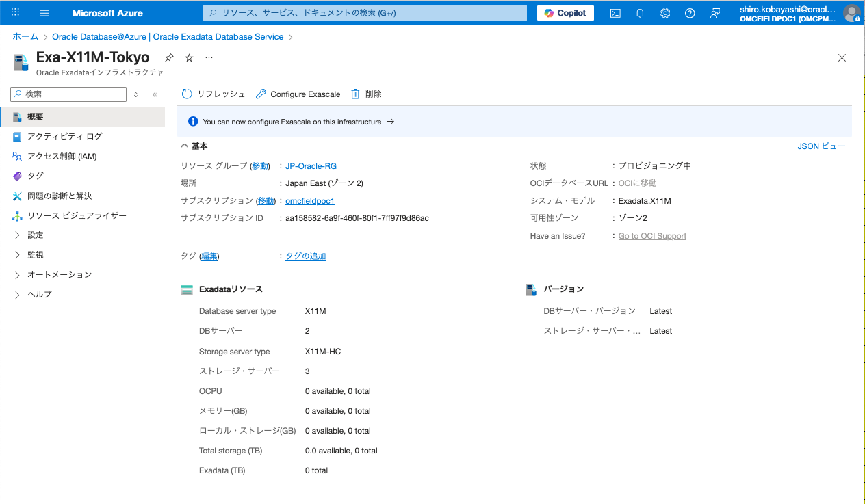Click the Exadataリソース section icon
Screen dimensions: 865x504
pyautogui.click(x=187, y=289)
